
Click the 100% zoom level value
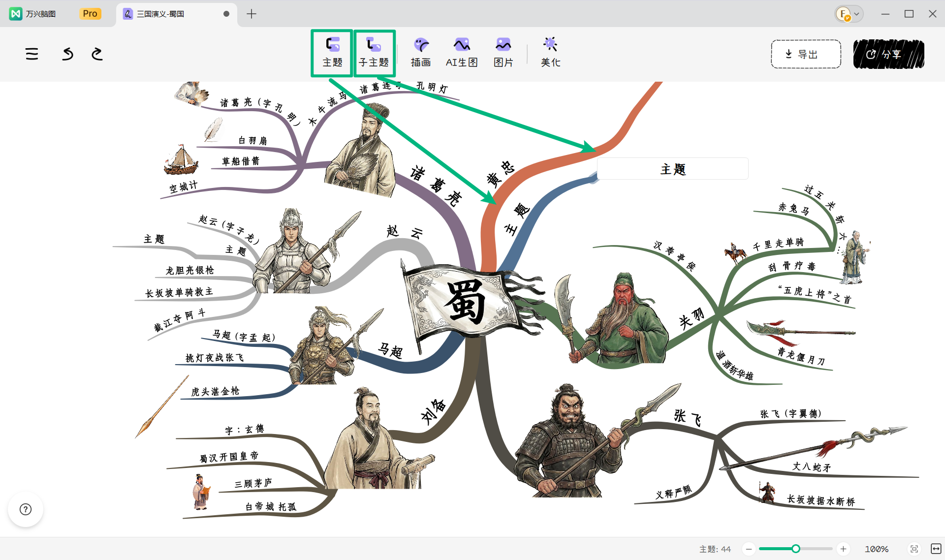pos(877,549)
